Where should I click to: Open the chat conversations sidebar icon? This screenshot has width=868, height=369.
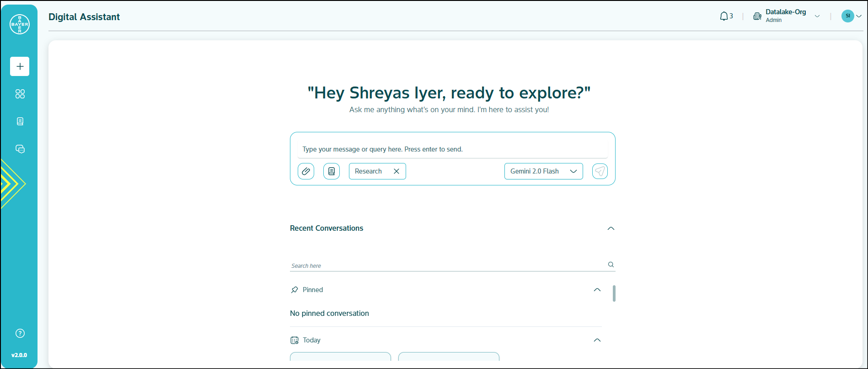click(20, 149)
